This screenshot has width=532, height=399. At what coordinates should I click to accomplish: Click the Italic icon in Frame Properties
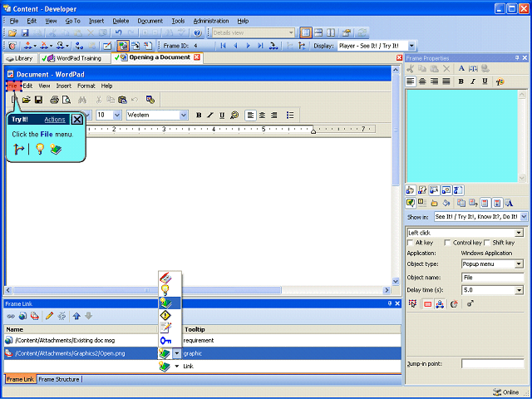[x=473, y=81]
